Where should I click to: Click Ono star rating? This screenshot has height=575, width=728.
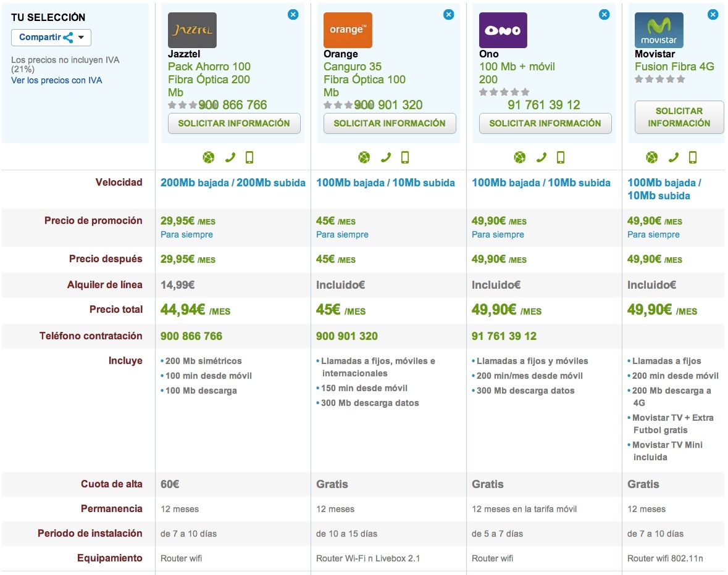(x=504, y=92)
